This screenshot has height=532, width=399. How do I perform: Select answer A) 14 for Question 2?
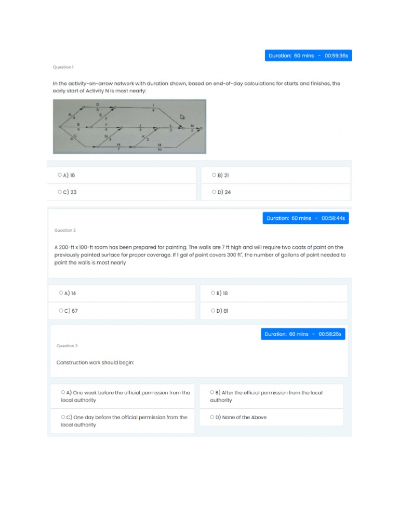point(61,293)
